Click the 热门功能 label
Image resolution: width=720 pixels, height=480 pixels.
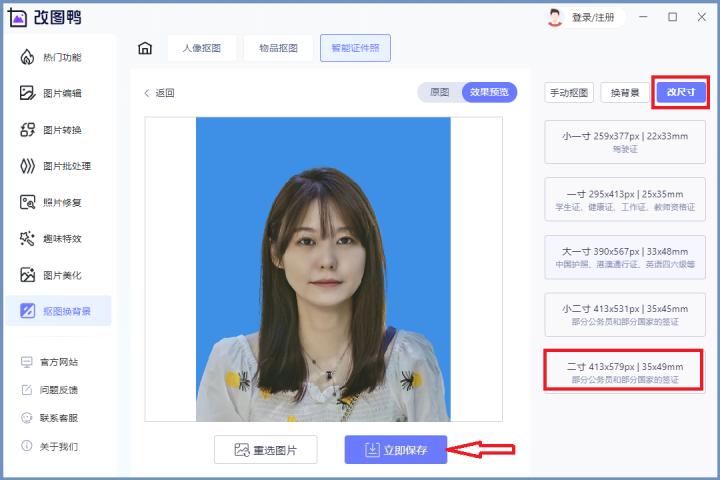click(62, 57)
